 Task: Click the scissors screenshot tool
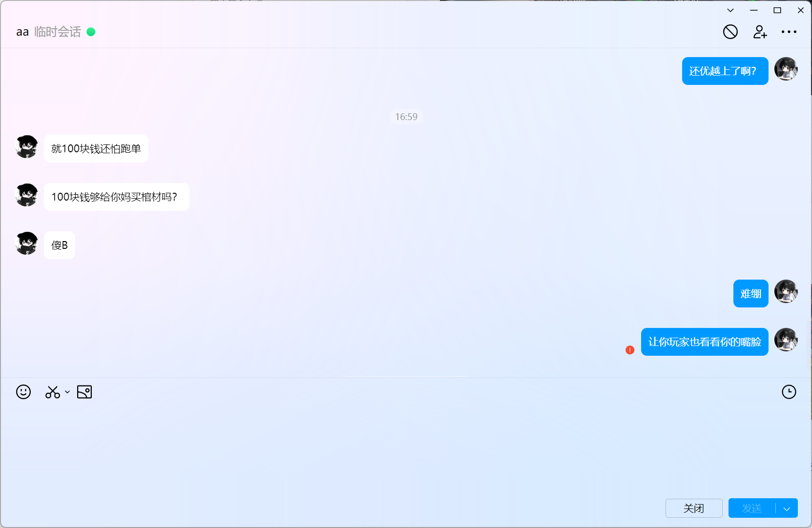52,392
